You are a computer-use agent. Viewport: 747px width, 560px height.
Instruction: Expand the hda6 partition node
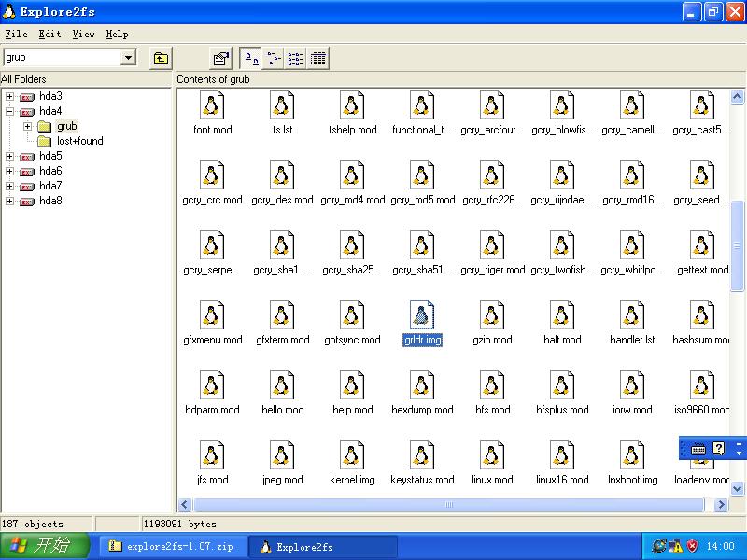tap(9, 171)
